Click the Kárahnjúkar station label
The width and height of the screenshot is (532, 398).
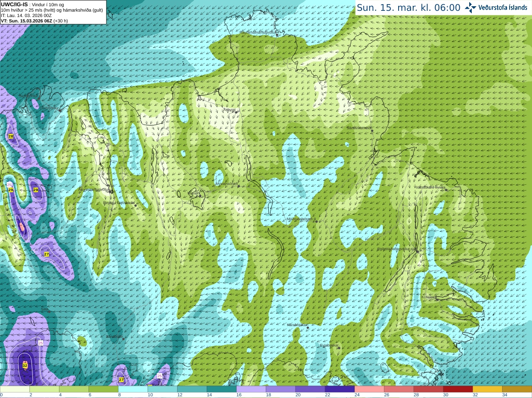click(297, 325)
